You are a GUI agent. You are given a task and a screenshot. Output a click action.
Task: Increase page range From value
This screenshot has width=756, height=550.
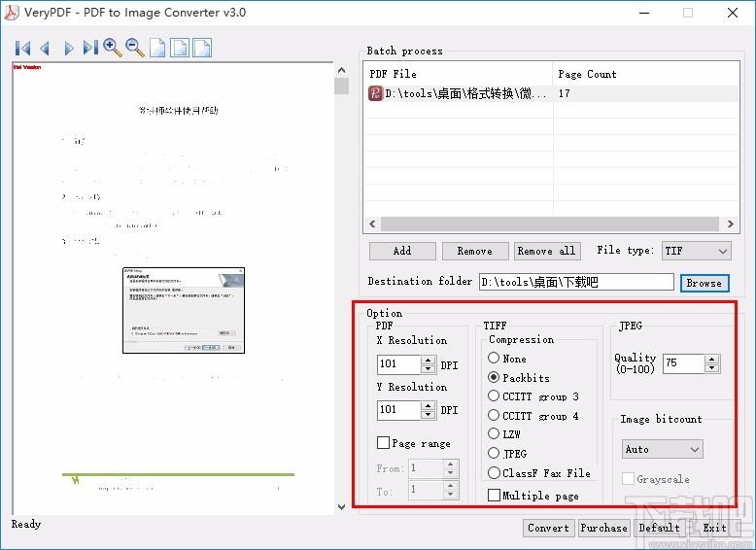pos(450,464)
